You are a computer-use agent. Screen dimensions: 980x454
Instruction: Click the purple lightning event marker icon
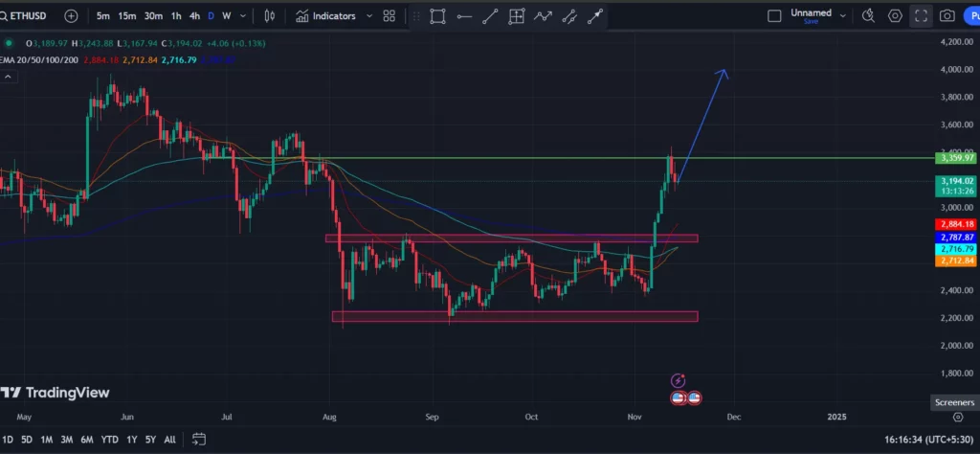679,380
